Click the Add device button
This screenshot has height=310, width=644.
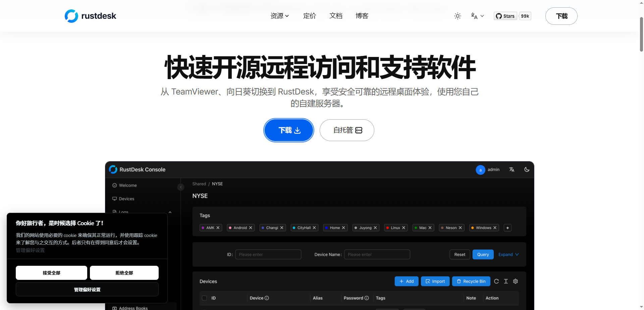pos(407,281)
